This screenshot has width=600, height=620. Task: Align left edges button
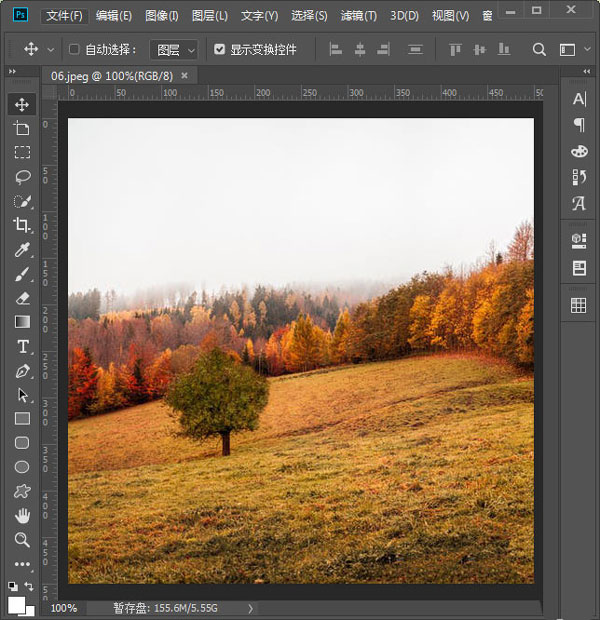[335, 49]
